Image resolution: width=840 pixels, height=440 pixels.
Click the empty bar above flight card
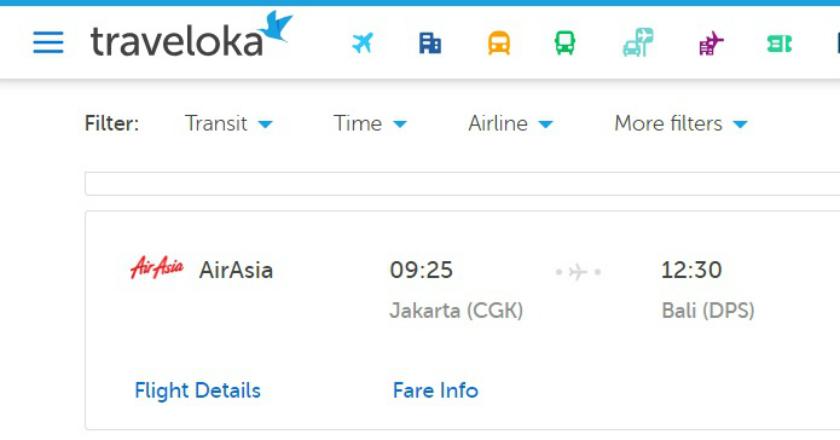pyautogui.click(x=460, y=184)
